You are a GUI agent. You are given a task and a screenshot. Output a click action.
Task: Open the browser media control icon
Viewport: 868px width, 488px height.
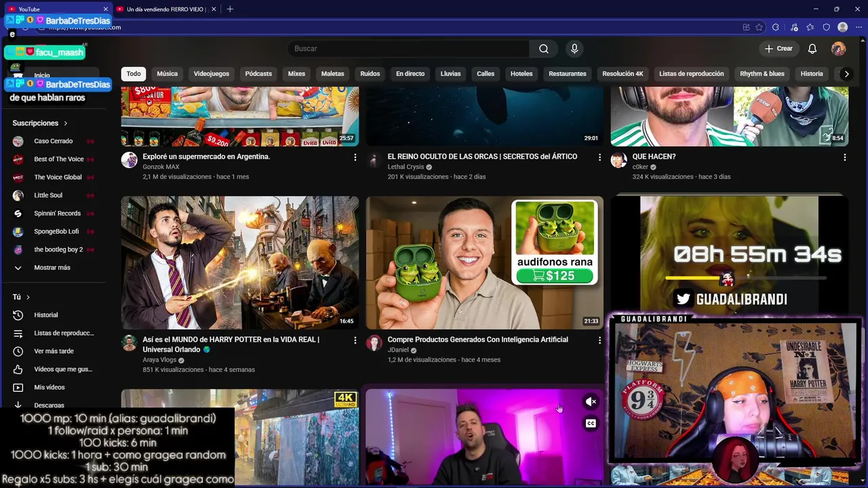[794, 27]
